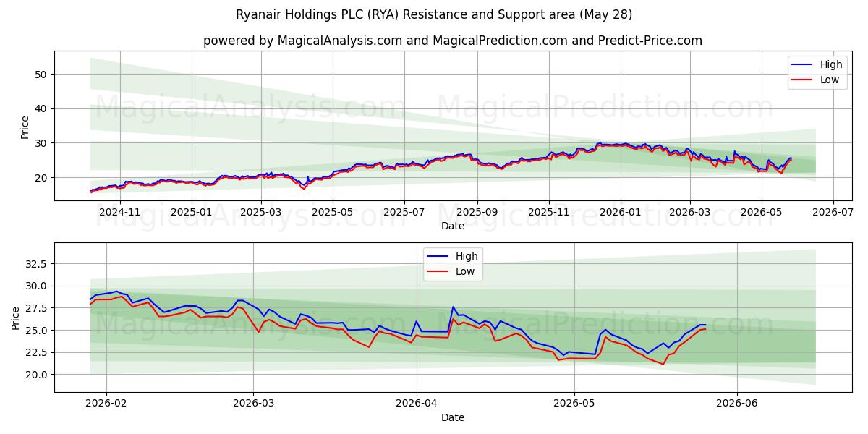Image resolution: width=868 pixels, height=434 pixels.
Task: Click the '2026-02' date tick on bottom chart
Action: tap(106, 404)
